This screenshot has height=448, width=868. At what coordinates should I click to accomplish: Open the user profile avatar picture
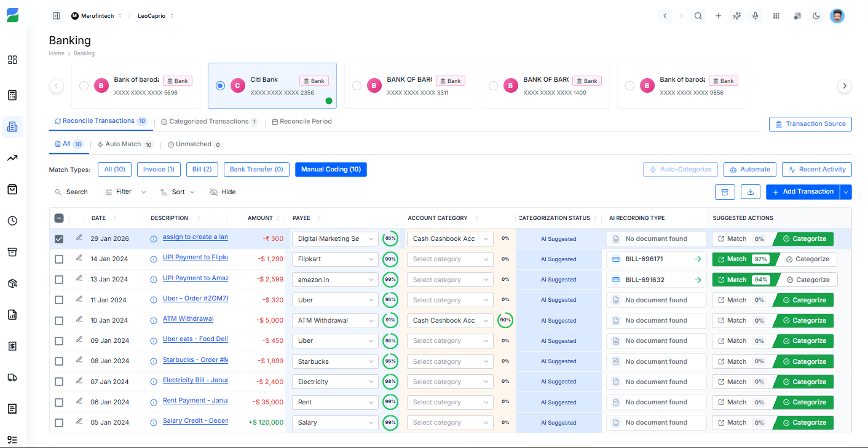837,16
